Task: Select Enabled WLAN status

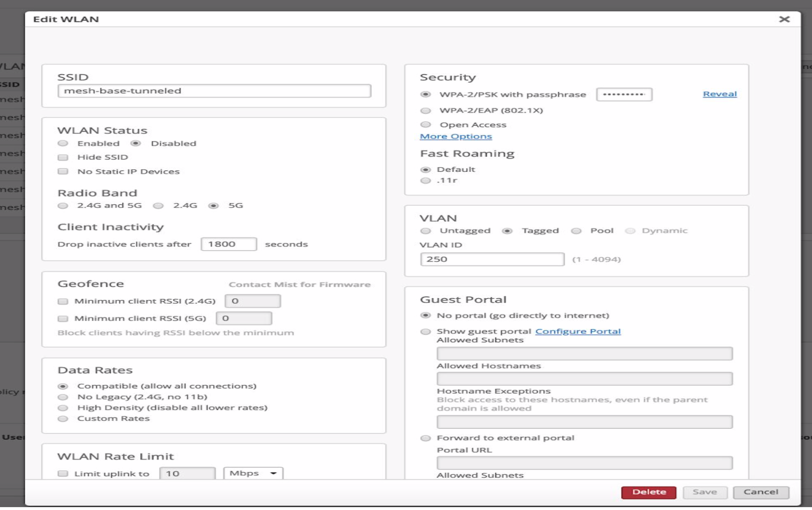Action: 63,143
